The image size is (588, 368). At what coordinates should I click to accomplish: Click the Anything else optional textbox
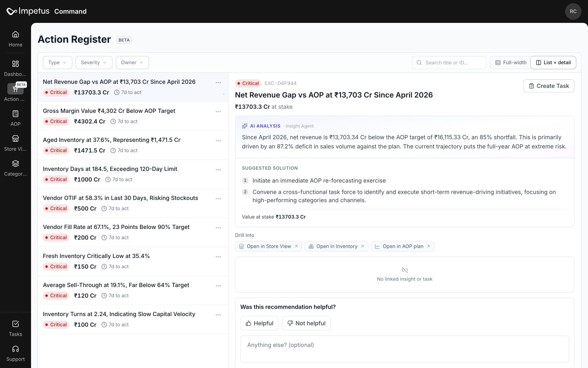[404, 349]
